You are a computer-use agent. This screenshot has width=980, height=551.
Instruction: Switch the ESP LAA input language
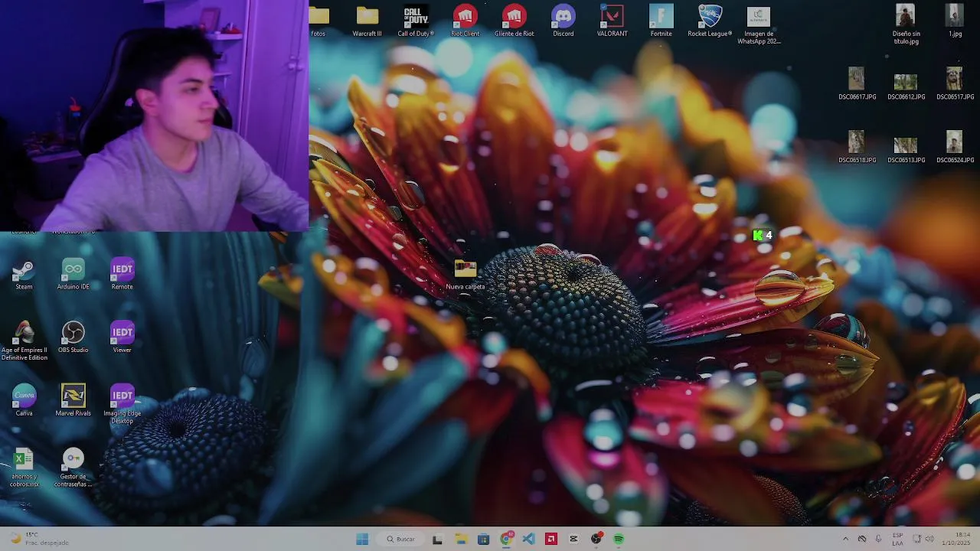(x=897, y=539)
